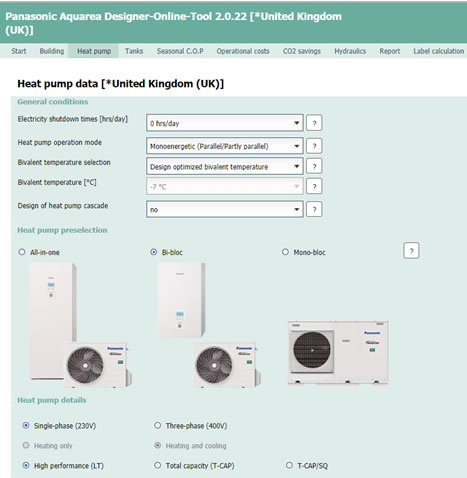Image resolution: width=467 pixels, height=478 pixels.
Task: Switch to the Seasonal C.O.P tab
Action: click(x=180, y=51)
